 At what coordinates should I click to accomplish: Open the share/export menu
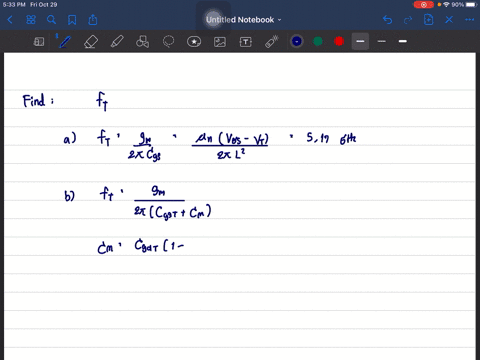click(93, 20)
